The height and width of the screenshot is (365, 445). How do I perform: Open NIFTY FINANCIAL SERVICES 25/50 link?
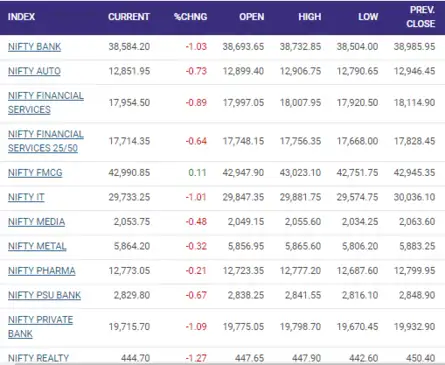[46, 141]
